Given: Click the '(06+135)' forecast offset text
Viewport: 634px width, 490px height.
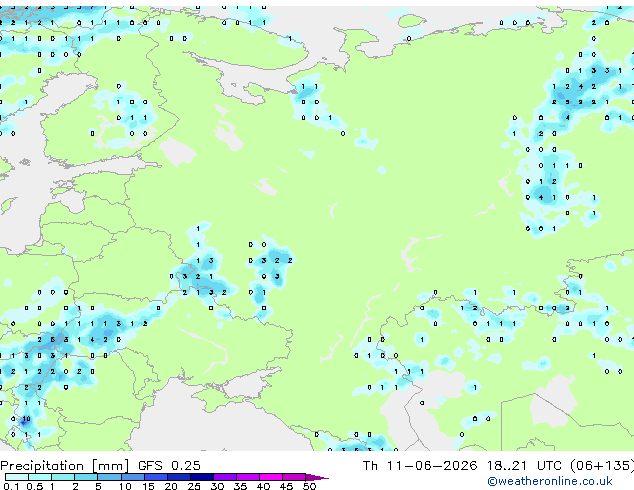Looking at the screenshot, I should tap(602, 465).
